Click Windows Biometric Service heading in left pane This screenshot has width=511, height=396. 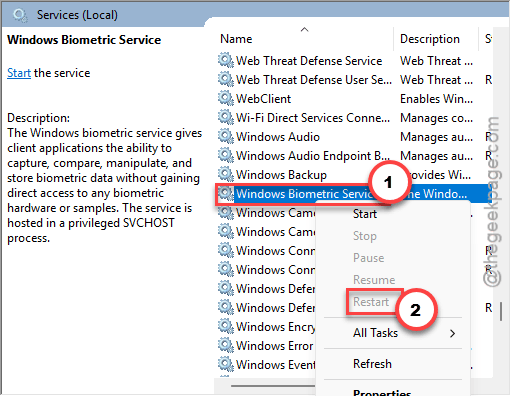pos(84,40)
